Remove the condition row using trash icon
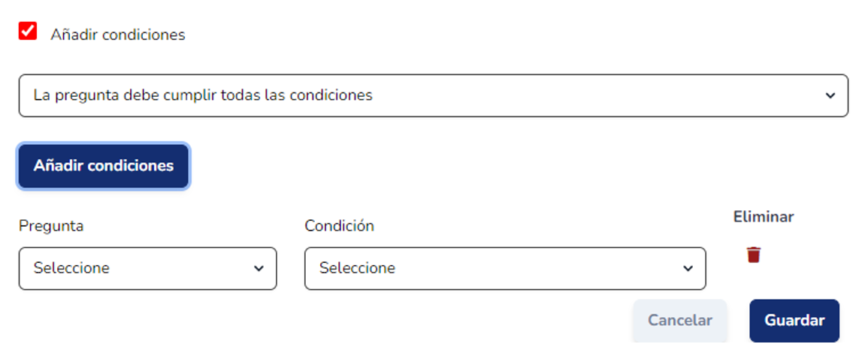This screenshot has width=868, height=353. [x=753, y=255]
